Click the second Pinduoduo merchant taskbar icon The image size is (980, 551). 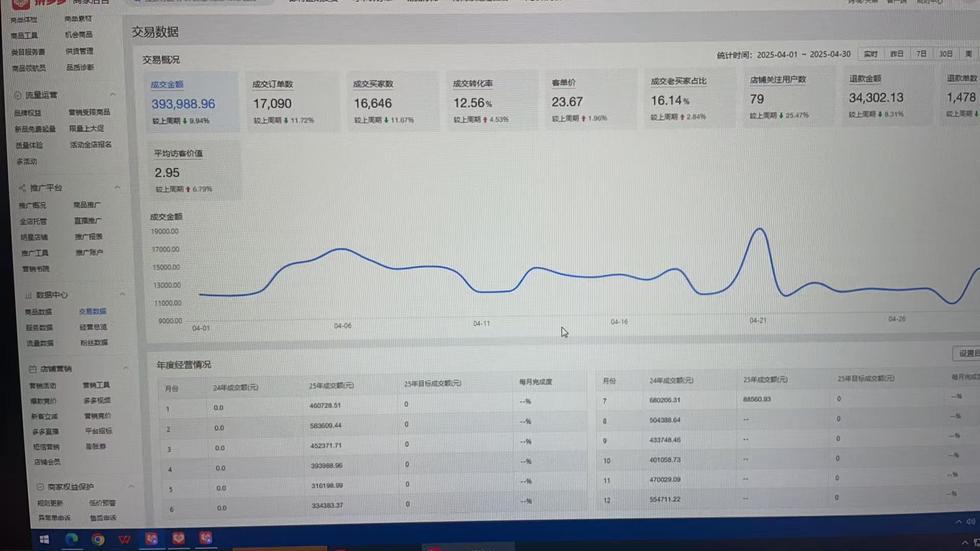(x=178, y=538)
